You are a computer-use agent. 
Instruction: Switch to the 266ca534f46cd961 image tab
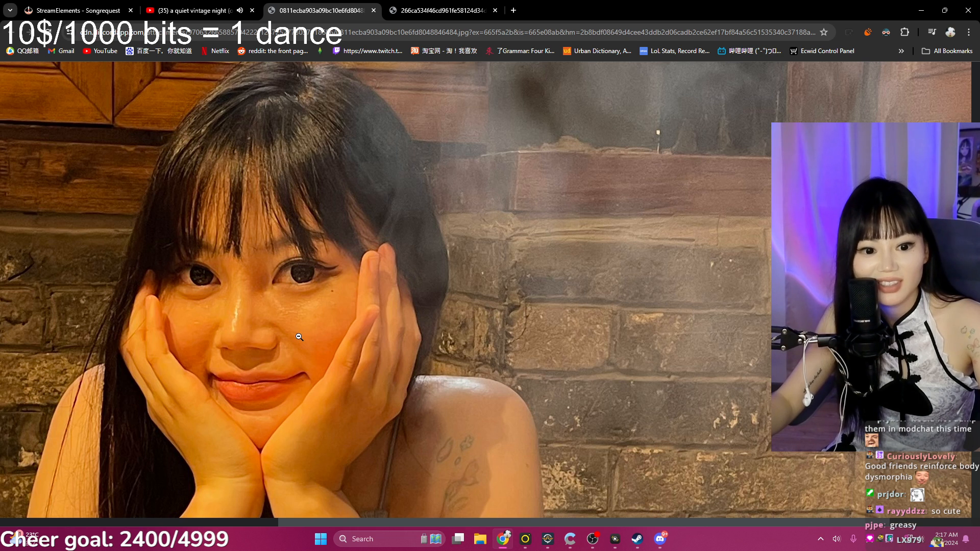442,10
